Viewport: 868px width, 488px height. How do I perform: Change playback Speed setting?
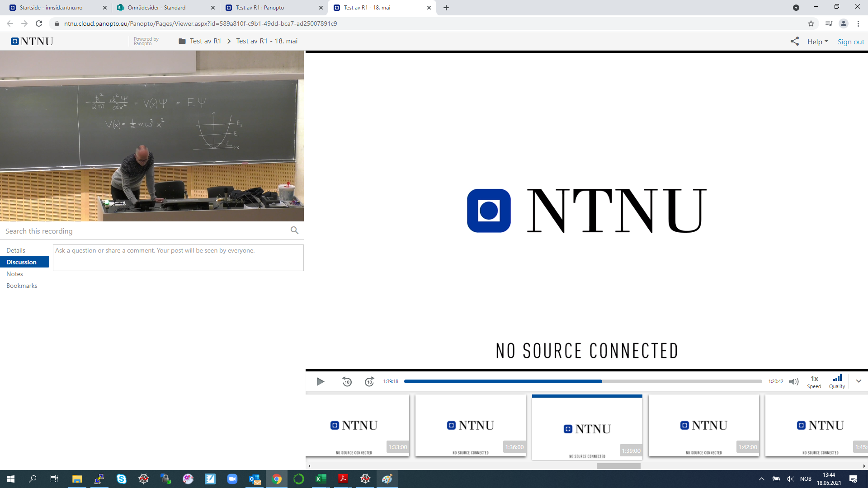click(814, 382)
